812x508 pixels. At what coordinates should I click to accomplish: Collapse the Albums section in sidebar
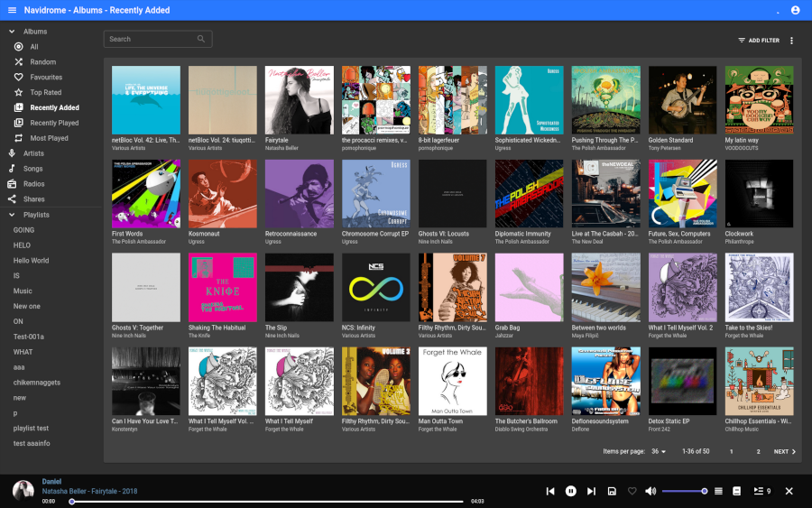[12, 32]
